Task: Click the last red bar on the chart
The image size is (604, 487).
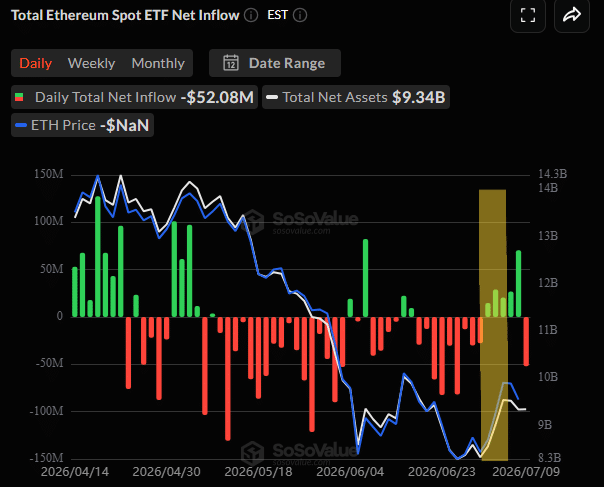Action: point(526,341)
